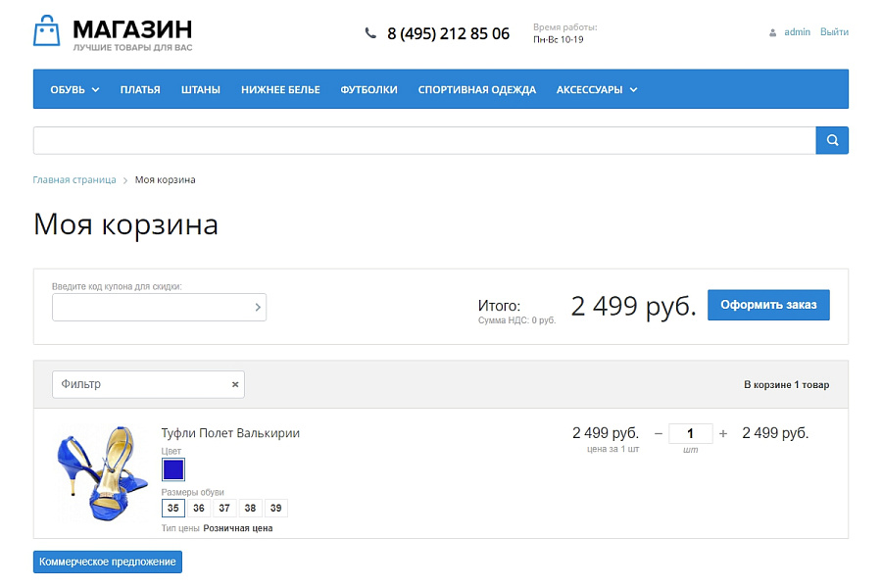882x588 pixels.
Task: Choose shoe size 37
Action: (x=224, y=508)
